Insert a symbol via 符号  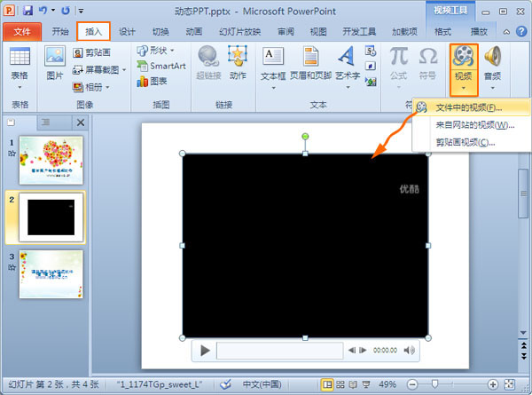(x=428, y=64)
